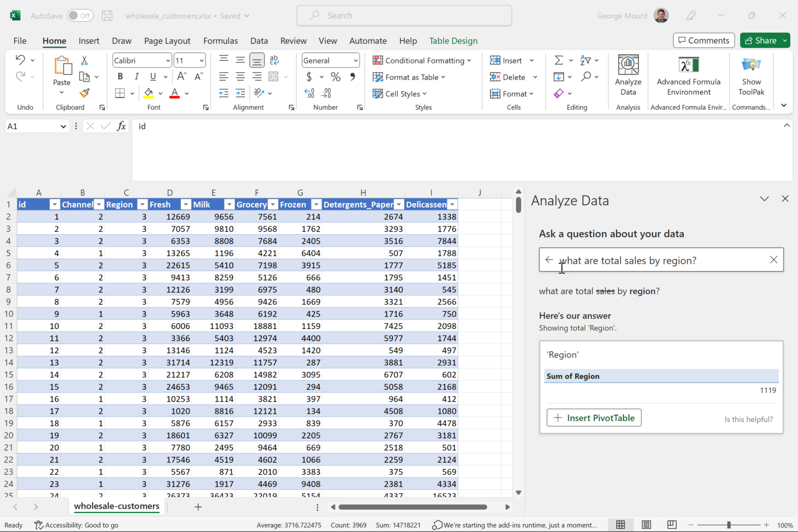Select the Format Painter brush icon
Screen dimensions: 798x532
(x=85, y=94)
